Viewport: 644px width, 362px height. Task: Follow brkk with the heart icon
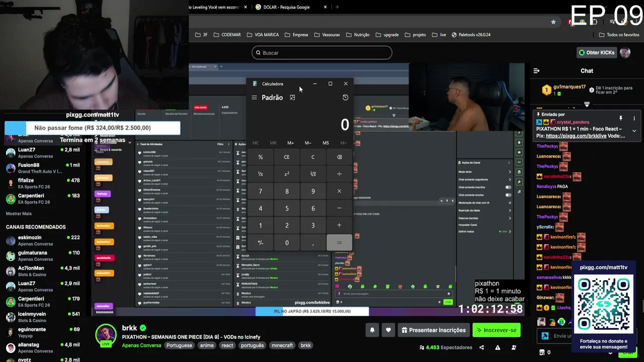tap(388, 330)
